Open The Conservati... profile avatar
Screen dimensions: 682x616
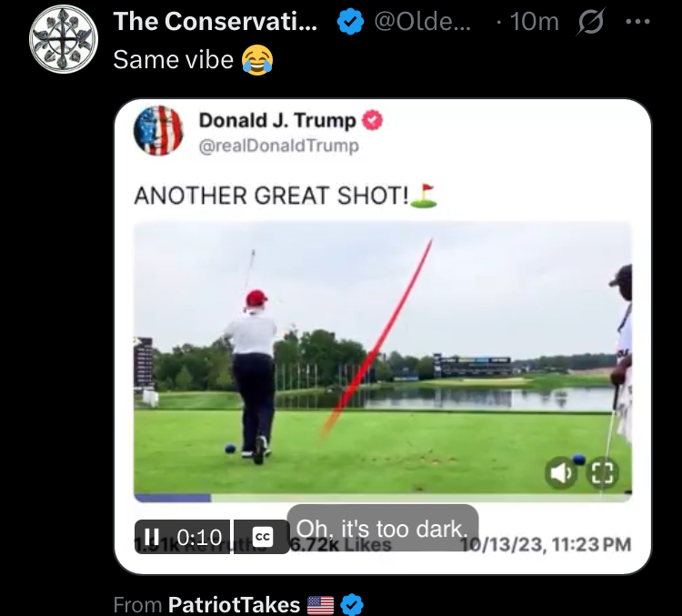[x=63, y=38]
